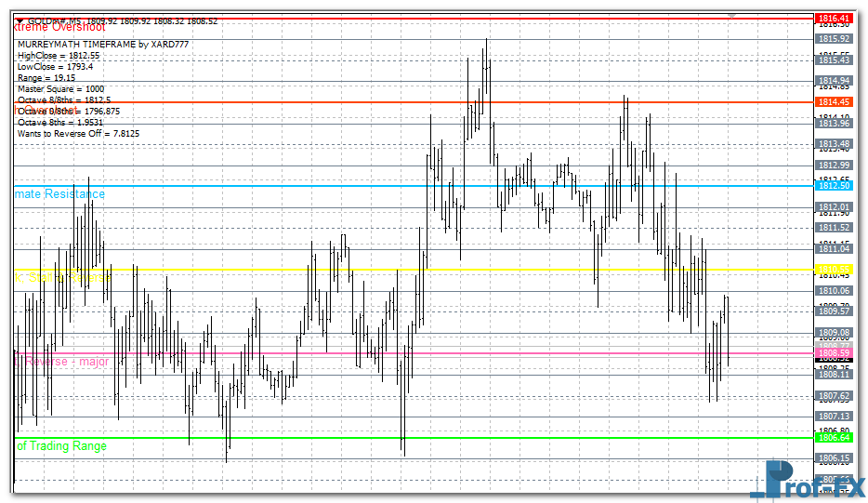Select the orange 1814.45 price tag
Screen dimensions: 868x503
(x=833, y=101)
